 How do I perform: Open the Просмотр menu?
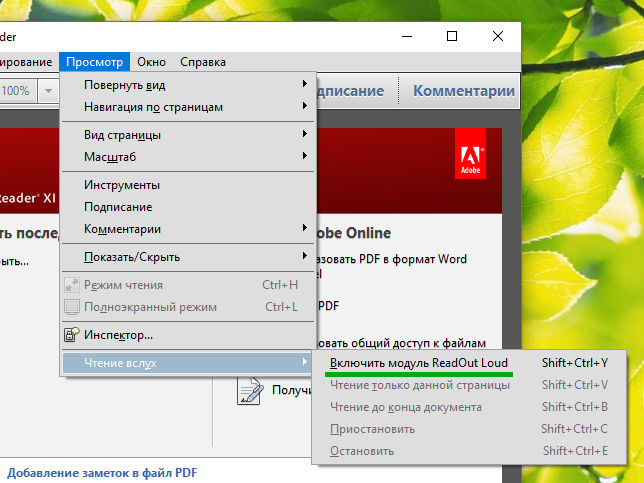[x=94, y=62]
